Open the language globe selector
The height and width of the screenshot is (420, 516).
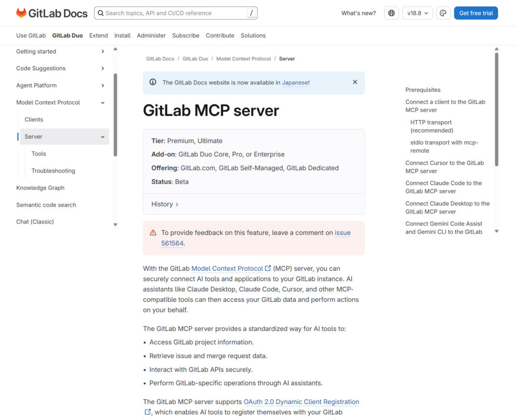pos(392,13)
